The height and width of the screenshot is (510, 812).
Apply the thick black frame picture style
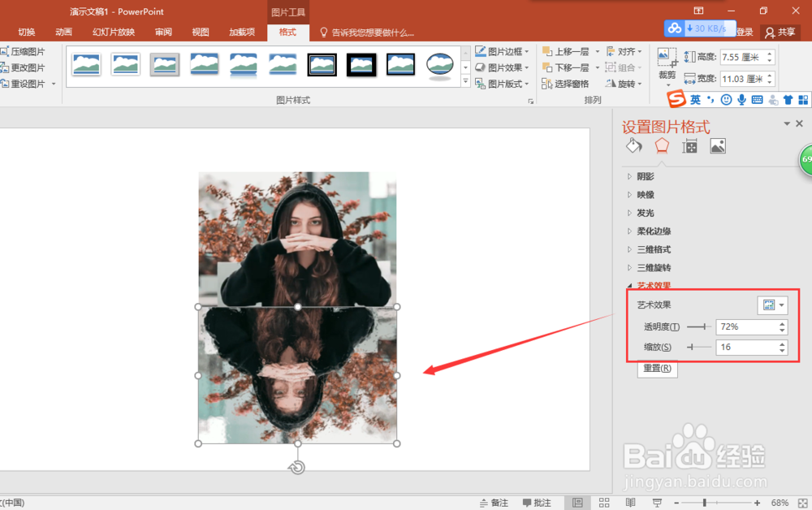pyautogui.click(x=361, y=65)
